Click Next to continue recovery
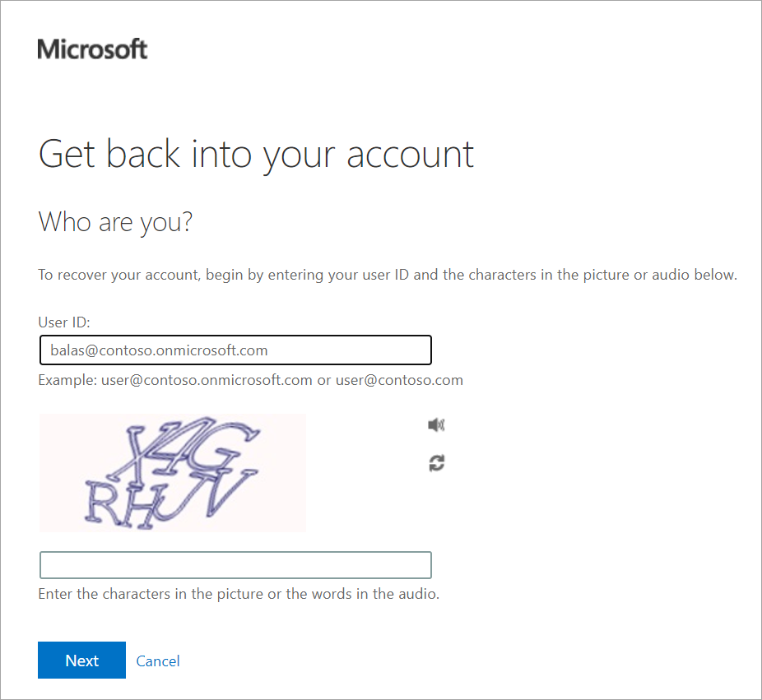Viewport: 762px width, 700px height. 81,661
